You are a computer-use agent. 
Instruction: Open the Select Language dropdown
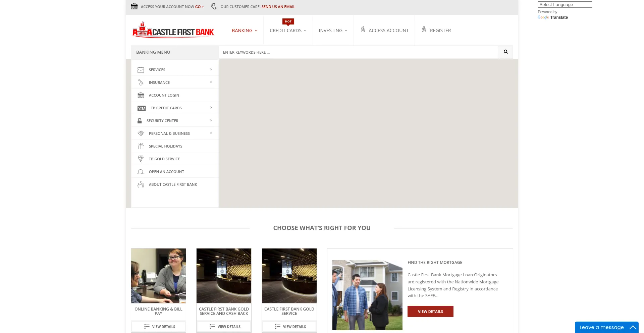565,4
